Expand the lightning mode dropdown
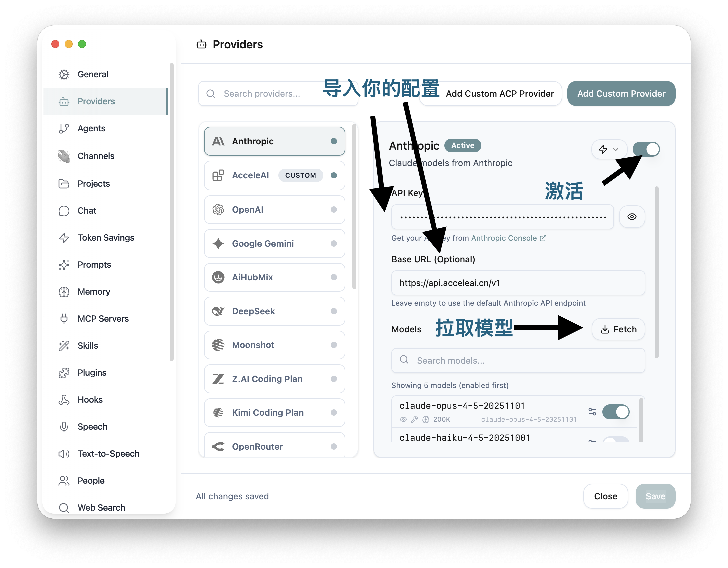The image size is (728, 568). coord(609,149)
